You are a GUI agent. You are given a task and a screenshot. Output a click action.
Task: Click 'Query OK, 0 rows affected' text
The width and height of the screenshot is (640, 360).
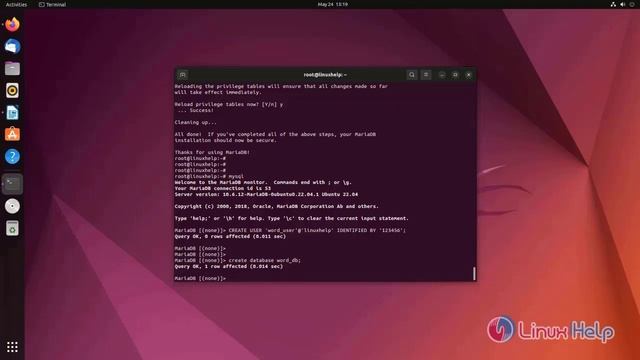click(230, 236)
